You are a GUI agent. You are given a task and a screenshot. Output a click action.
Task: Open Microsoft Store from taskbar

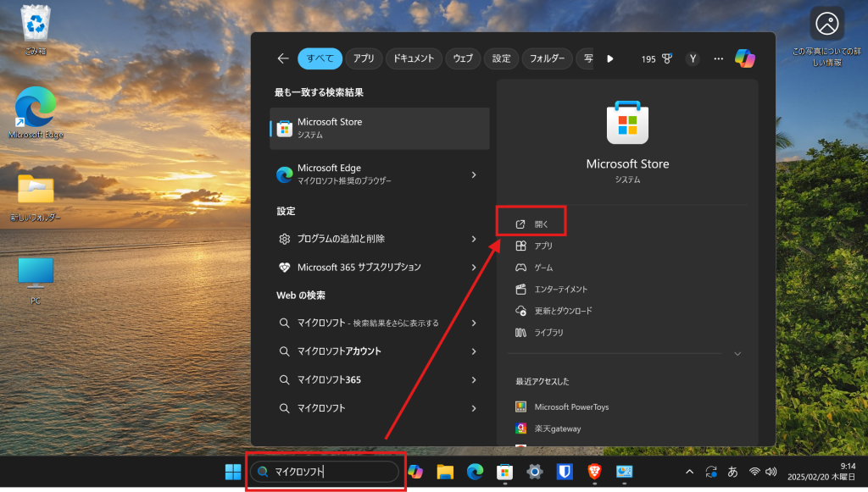pos(504,472)
